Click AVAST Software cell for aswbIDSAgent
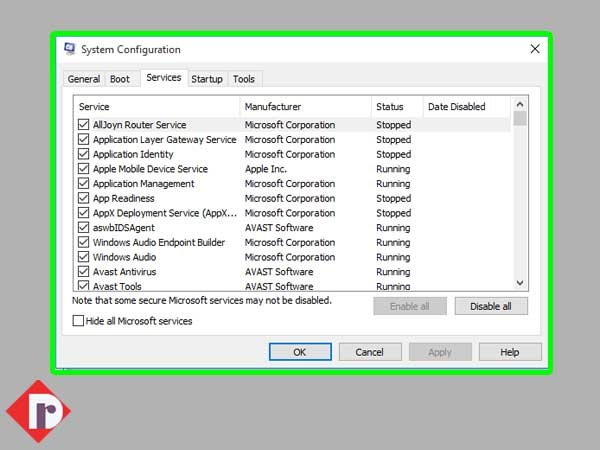This screenshot has width=600, height=450. [279, 228]
